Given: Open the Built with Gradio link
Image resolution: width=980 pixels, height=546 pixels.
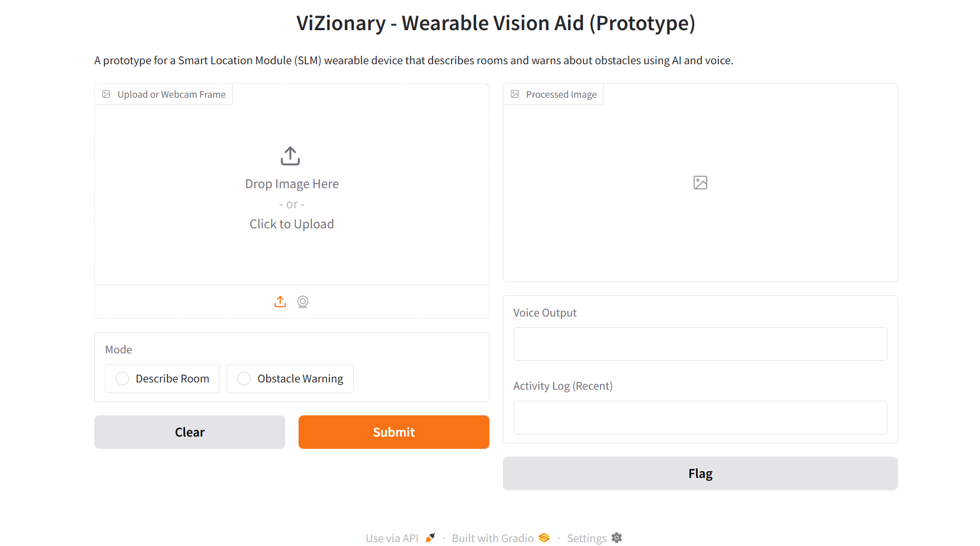Looking at the screenshot, I should click(x=492, y=538).
